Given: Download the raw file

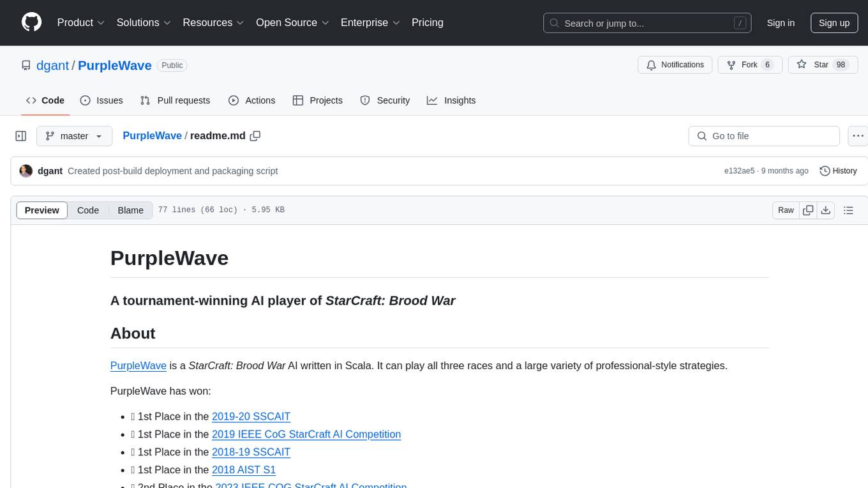Looking at the screenshot, I should [x=825, y=210].
